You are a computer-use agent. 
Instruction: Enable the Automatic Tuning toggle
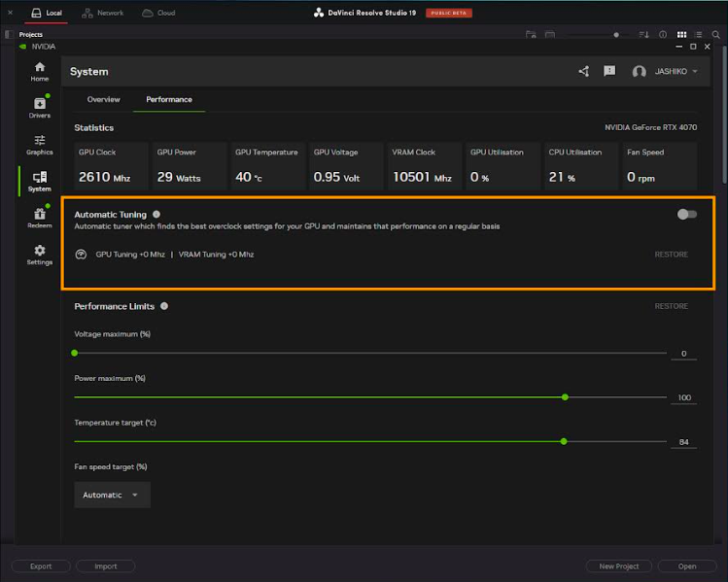pos(686,215)
